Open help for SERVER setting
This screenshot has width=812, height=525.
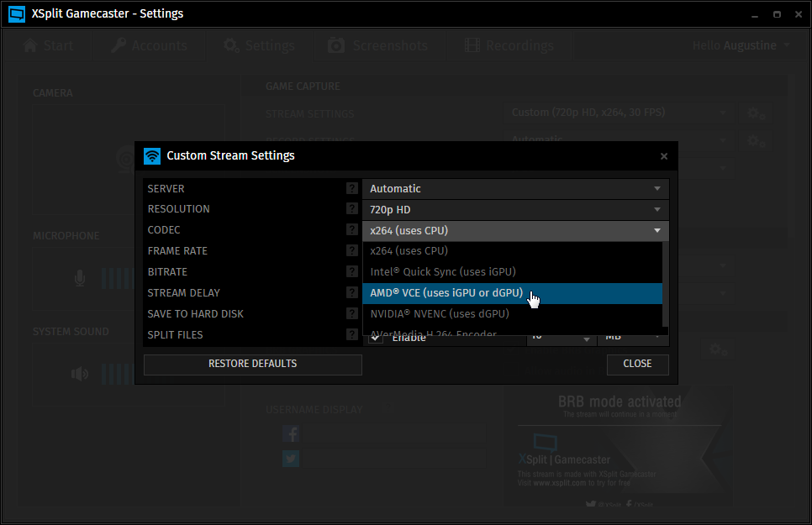(x=352, y=188)
